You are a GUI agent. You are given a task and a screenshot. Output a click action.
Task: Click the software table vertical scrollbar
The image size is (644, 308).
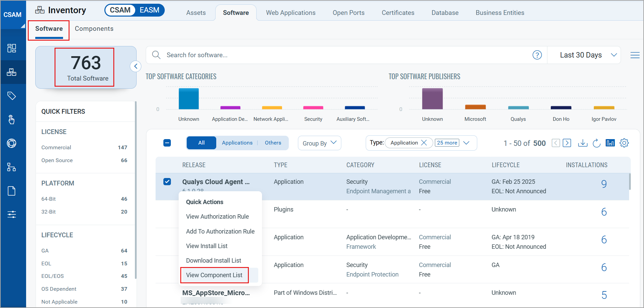coord(630,182)
